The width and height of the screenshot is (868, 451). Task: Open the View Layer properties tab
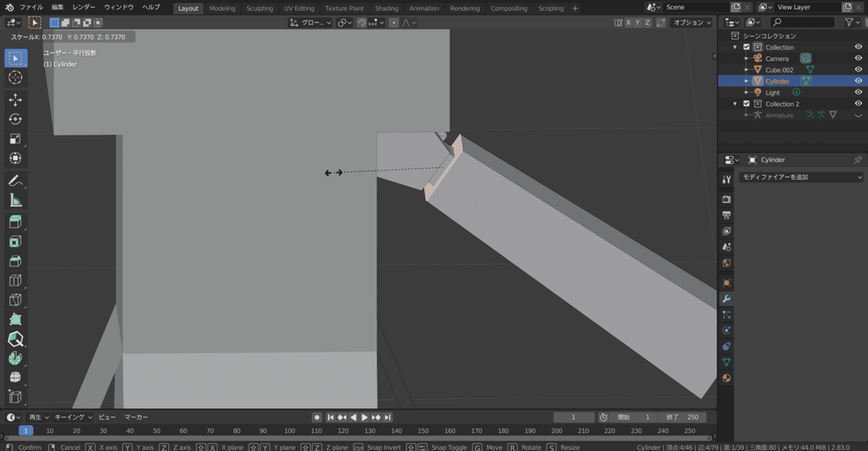click(x=726, y=231)
